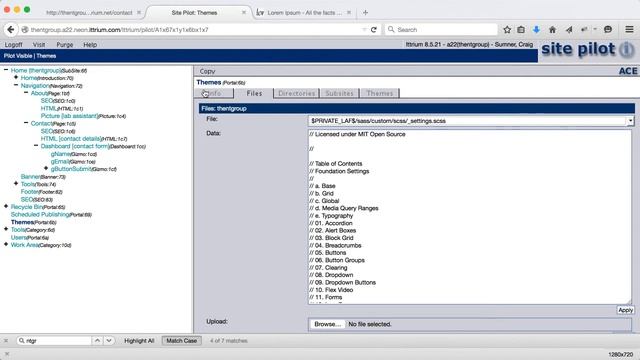This screenshot has height=360, width=640.
Task: Click the site pilot info icon
Action: pos(627,50)
